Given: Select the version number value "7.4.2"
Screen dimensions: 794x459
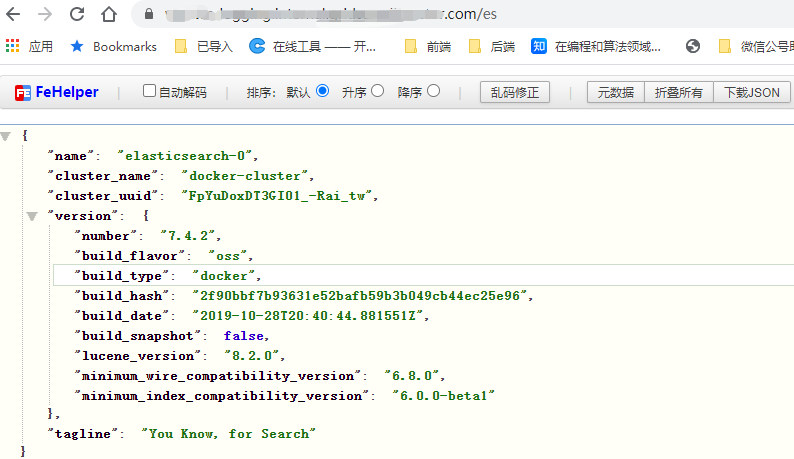Looking at the screenshot, I should pos(187,236).
